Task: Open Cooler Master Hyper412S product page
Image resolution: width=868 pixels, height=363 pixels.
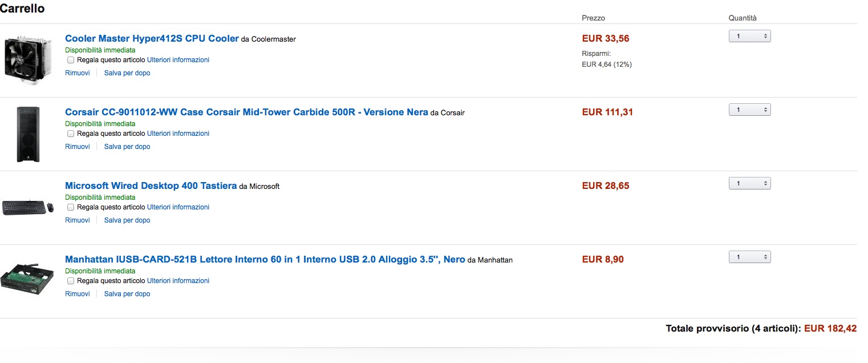Action: tap(152, 39)
